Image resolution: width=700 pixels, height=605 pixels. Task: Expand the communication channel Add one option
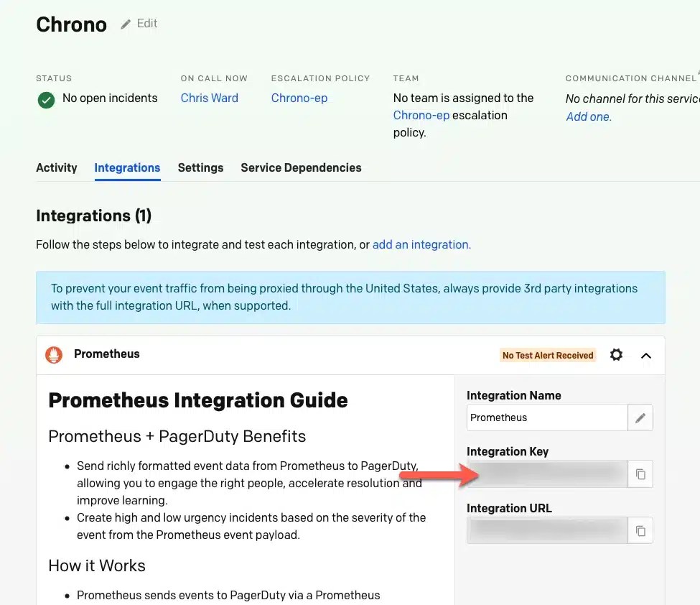[589, 116]
